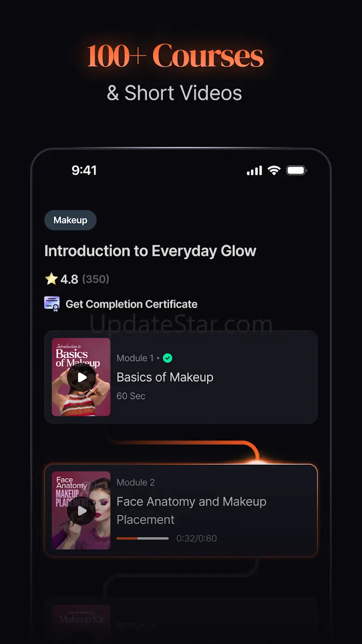Click the Basics of Makeup thumbnail image
The image size is (362, 644).
[81, 377]
